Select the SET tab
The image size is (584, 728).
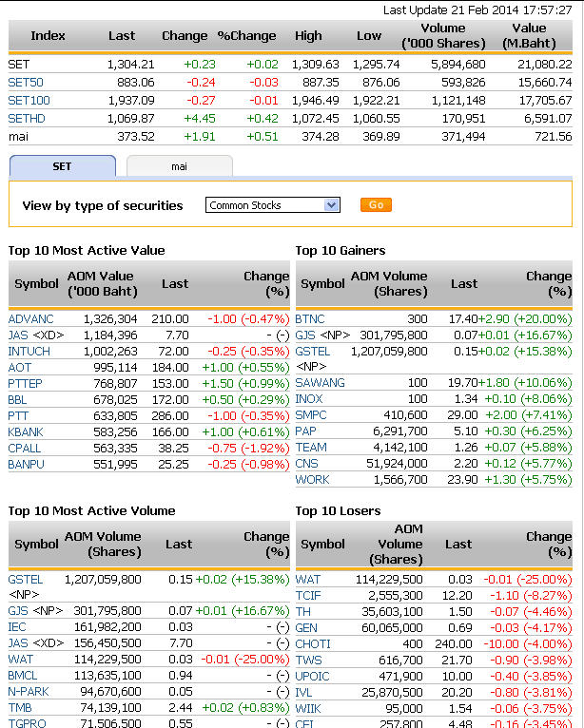pyautogui.click(x=62, y=166)
